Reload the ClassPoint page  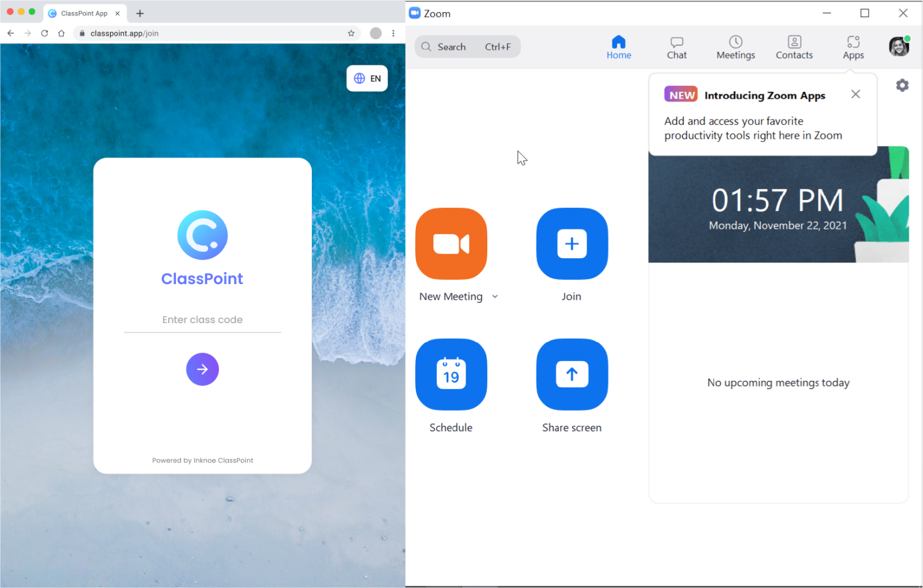tap(44, 34)
